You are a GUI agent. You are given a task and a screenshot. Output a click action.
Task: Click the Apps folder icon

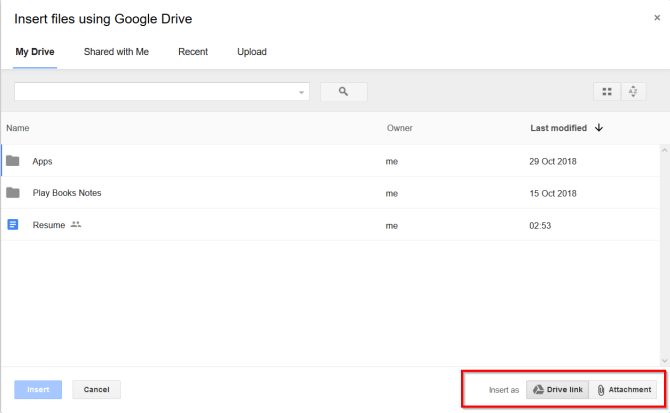pyautogui.click(x=13, y=161)
